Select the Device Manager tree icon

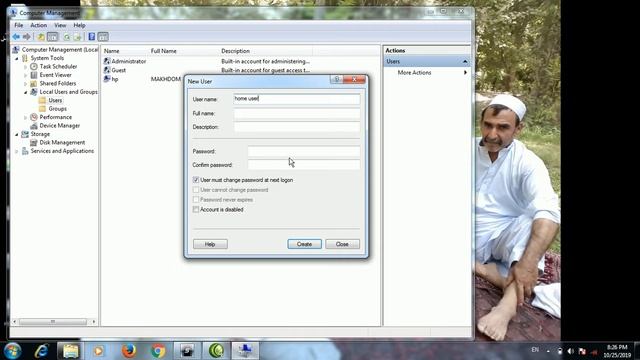click(34, 126)
